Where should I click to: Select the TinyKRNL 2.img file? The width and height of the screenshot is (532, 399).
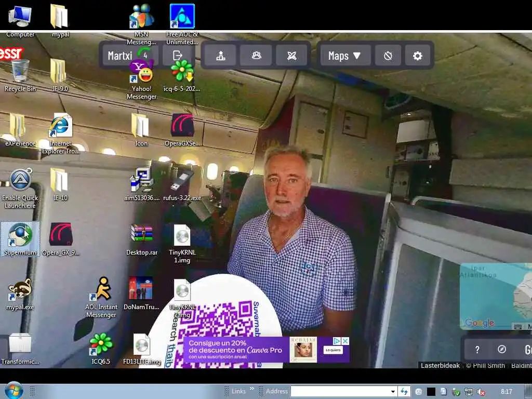[182, 298]
